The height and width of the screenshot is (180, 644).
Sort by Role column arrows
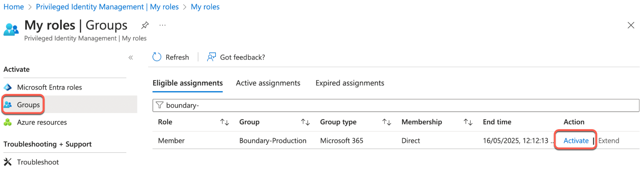click(225, 122)
